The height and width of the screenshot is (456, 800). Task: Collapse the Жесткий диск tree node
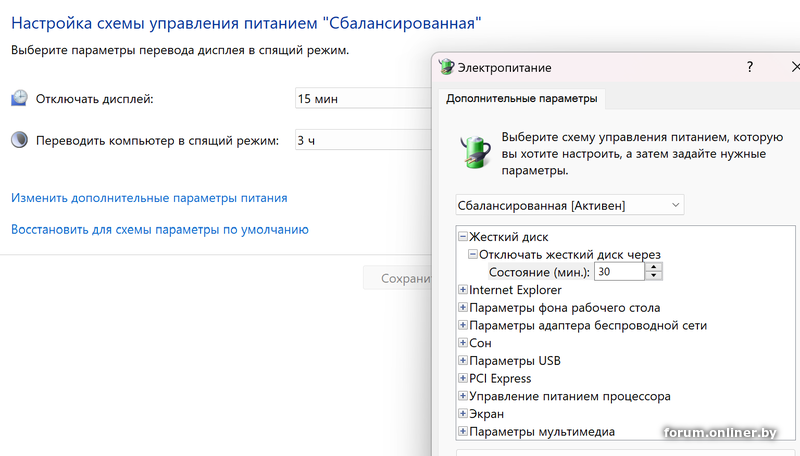[x=463, y=237]
